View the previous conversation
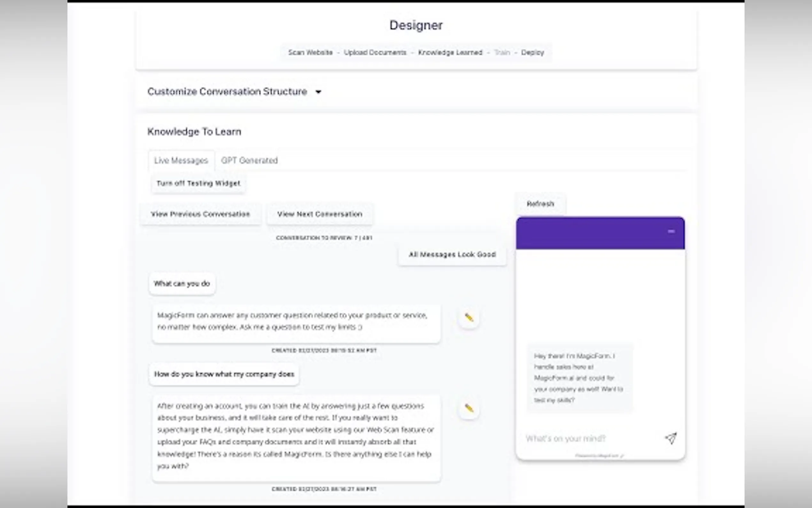Viewport: 812px width, 508px height. (x=200, y=214)
